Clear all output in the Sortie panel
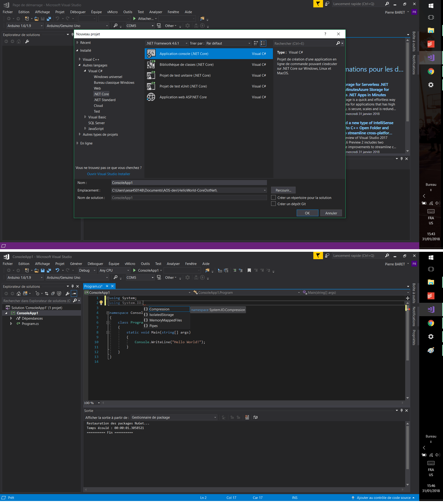 pyautogui.click(x=247, y=417)
